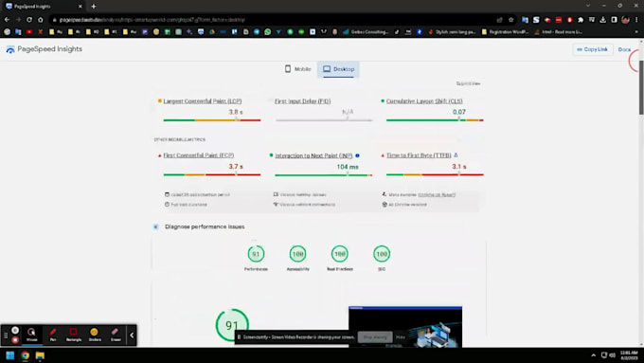Show hidden system tray icons

pos(593,355)
